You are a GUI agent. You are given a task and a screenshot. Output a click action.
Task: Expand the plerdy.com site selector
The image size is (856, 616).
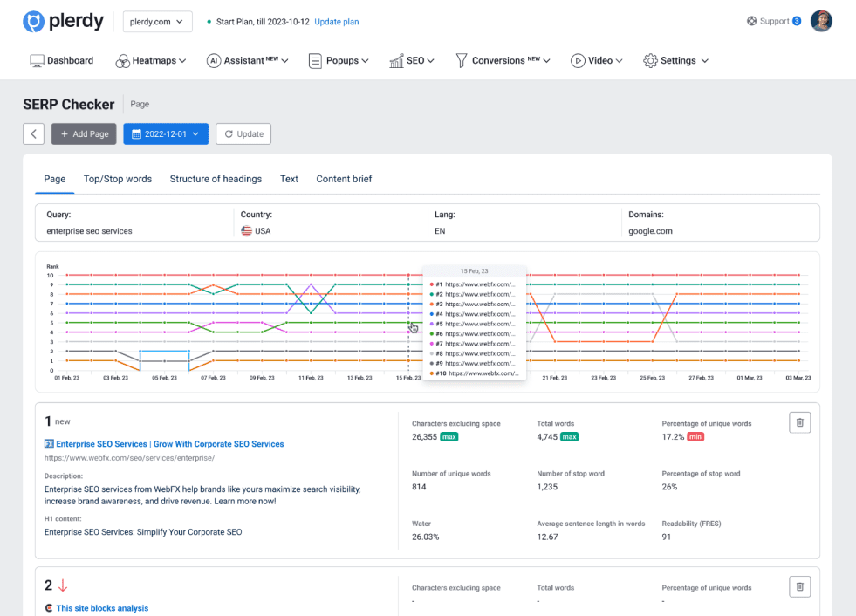tap(158, 22)
